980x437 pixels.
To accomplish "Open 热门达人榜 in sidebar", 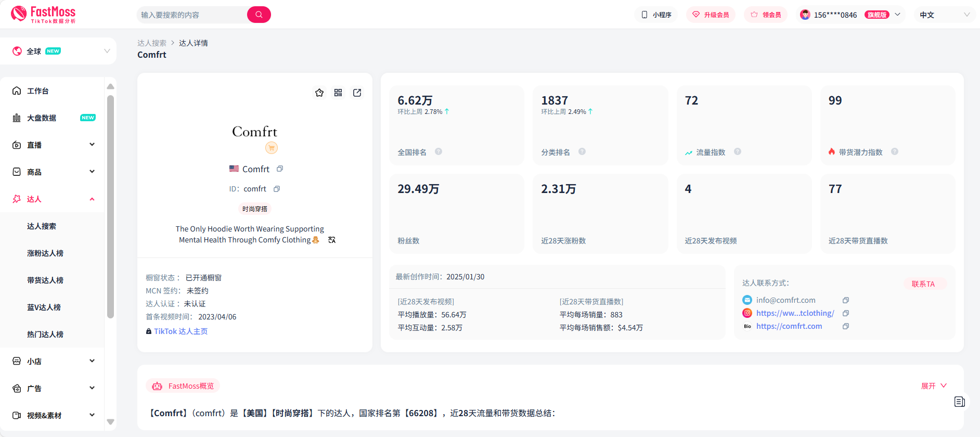I will click(x=45, y=334).
